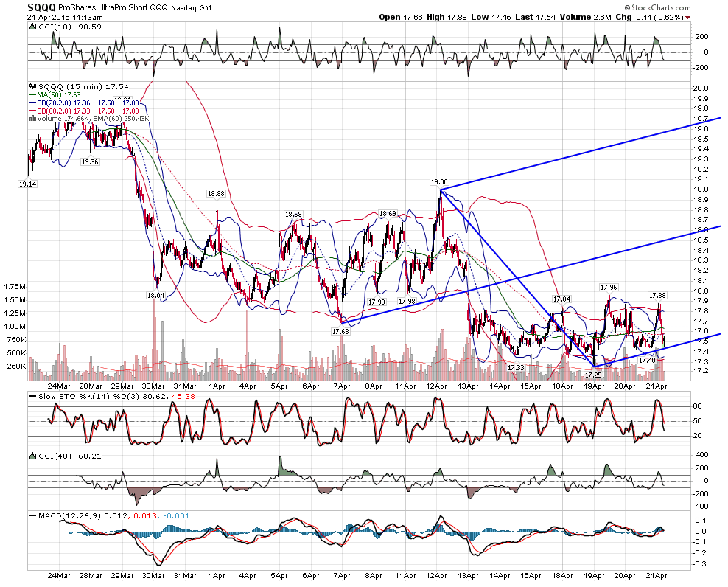
Task: Click the 19.14 price label at chart start
Action: point(27,184)
